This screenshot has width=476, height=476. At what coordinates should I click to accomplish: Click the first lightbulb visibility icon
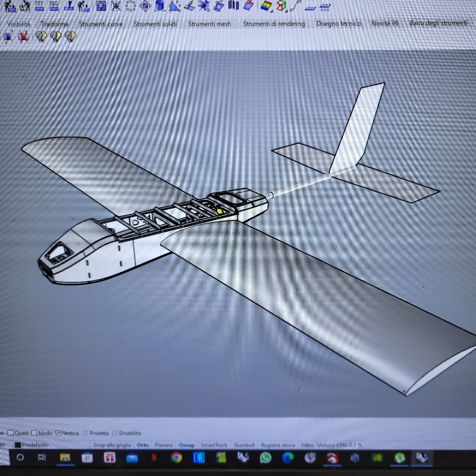pyautogui.click(x=41, y=37)
